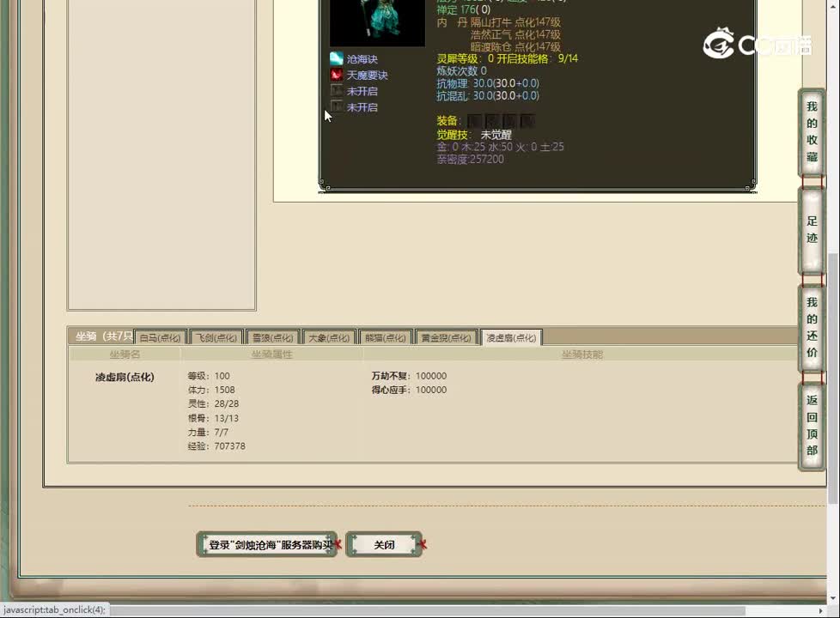Switch to the 飞剑(点化) mount tab
840x618 pixels.
click(x=216, y=337)
